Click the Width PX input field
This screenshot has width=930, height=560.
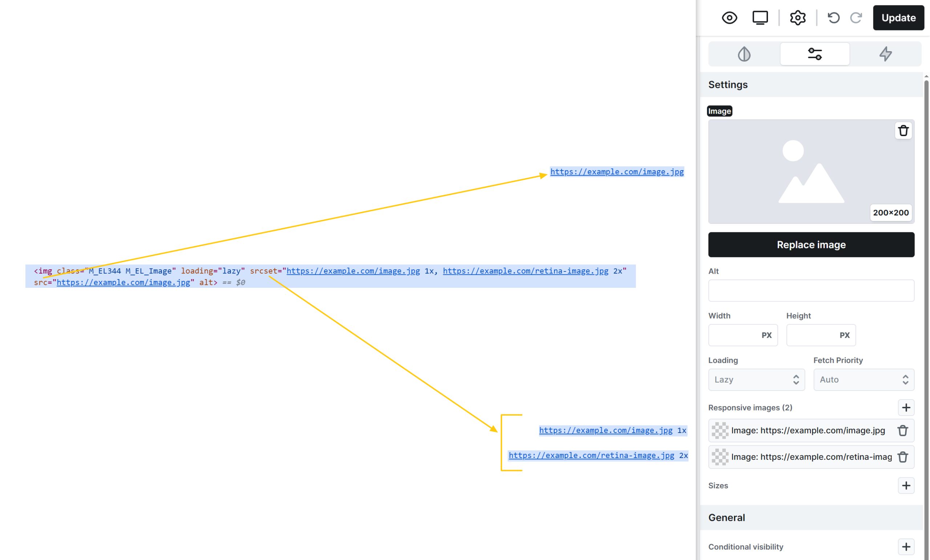[x=734, y=335]
